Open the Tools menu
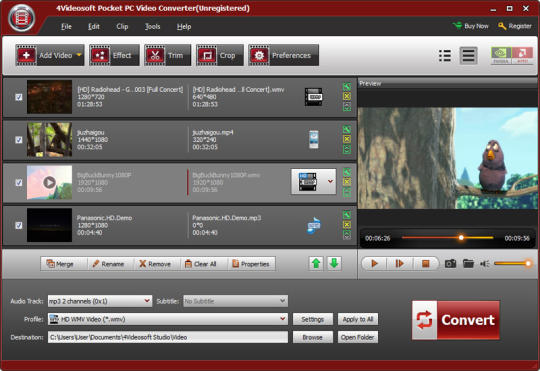The height and width of the screenshot is (371, 540). [153, 27]
